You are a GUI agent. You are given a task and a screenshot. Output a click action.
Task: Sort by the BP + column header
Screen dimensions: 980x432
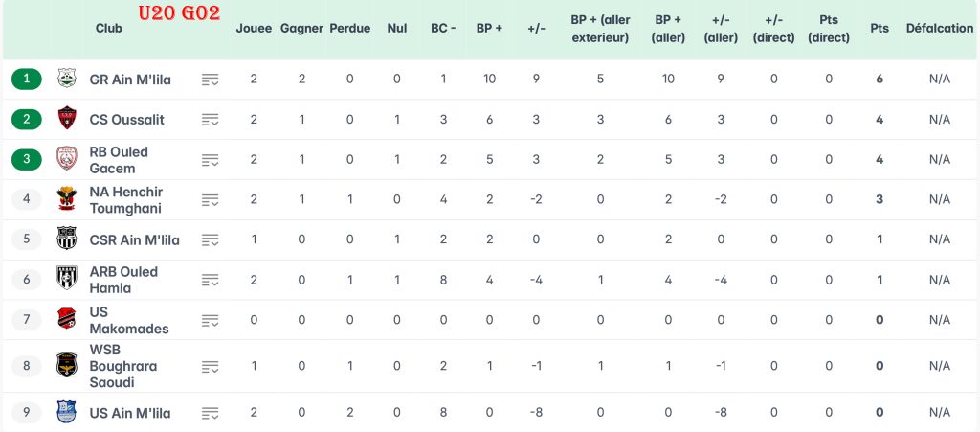tap(489, 29)
